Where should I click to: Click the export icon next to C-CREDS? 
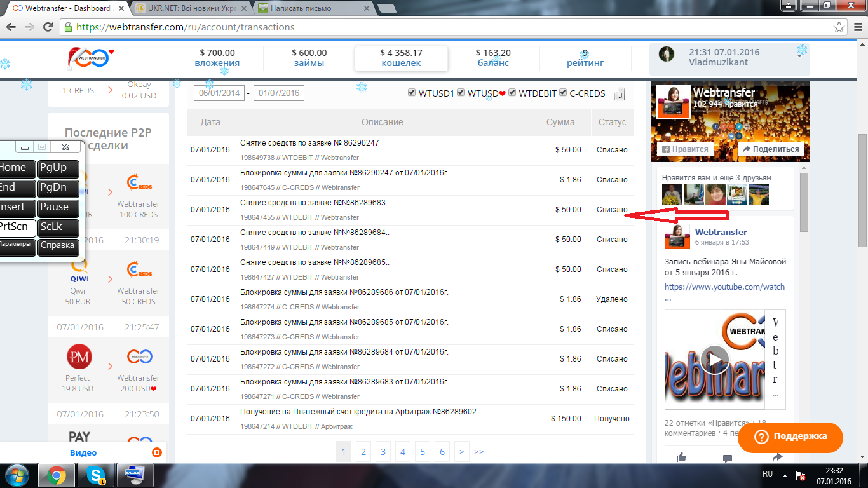click(x=620, y=94)
